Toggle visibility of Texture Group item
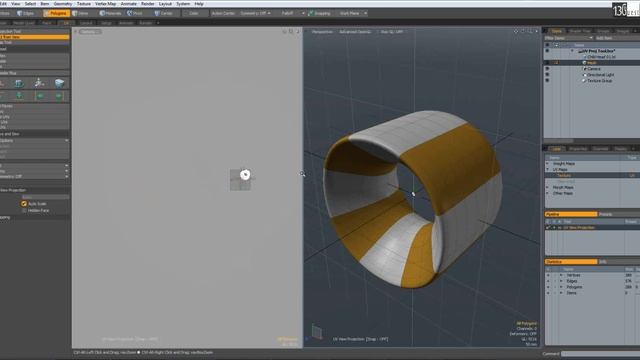Viewport: 640px width, 360px height. point(547,81)
